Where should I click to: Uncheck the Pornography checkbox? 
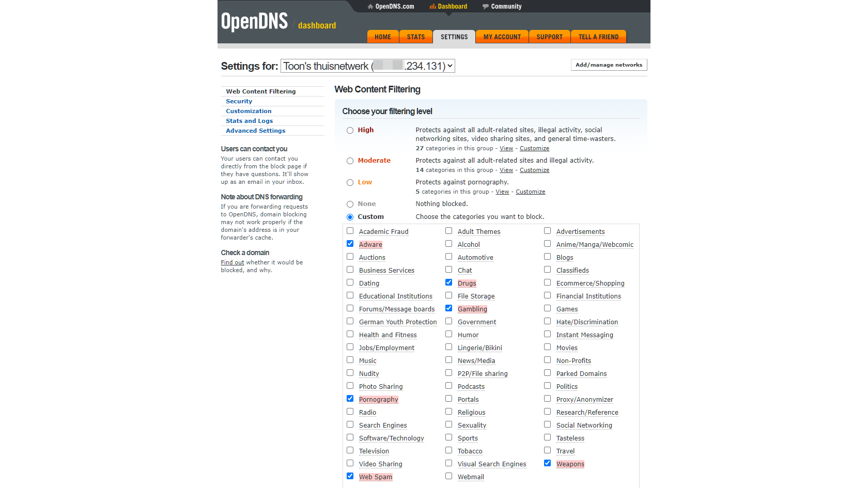350,399
